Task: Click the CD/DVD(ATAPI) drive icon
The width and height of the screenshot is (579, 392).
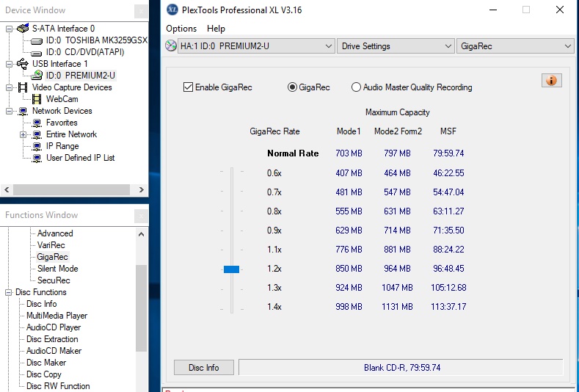Action: pyautogui.click(x=37, y=52)
